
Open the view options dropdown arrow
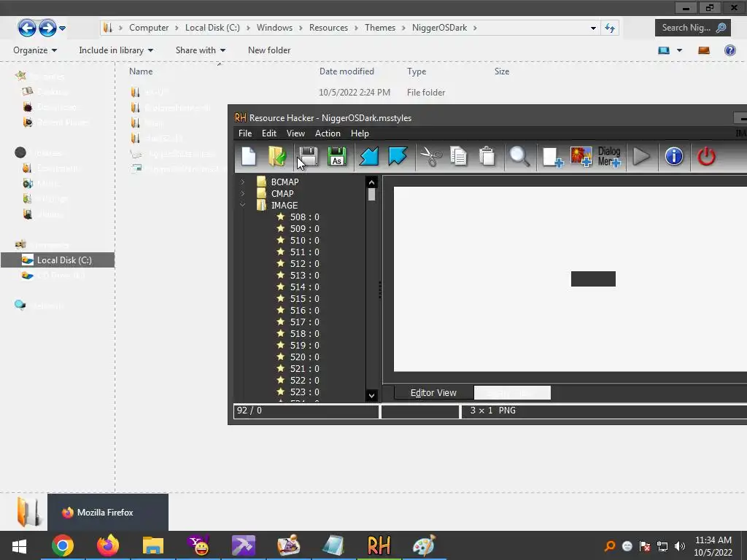[679, 50]
